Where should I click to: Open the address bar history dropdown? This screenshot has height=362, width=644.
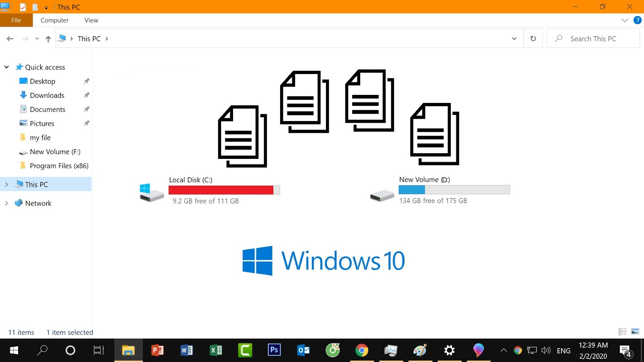[514, 39]
